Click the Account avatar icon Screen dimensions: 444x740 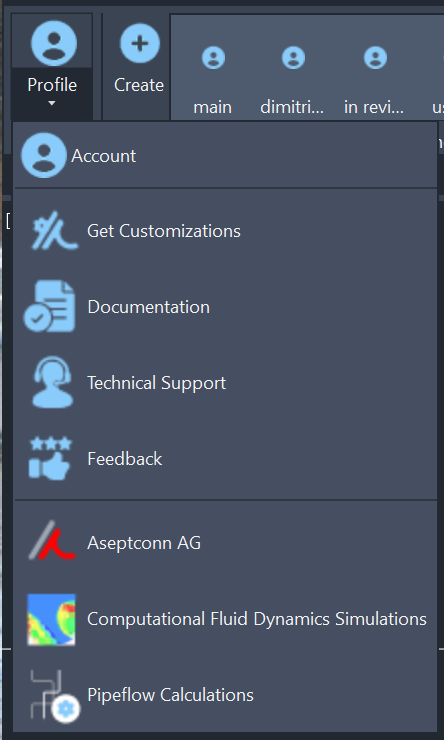[x=44, y=155]
